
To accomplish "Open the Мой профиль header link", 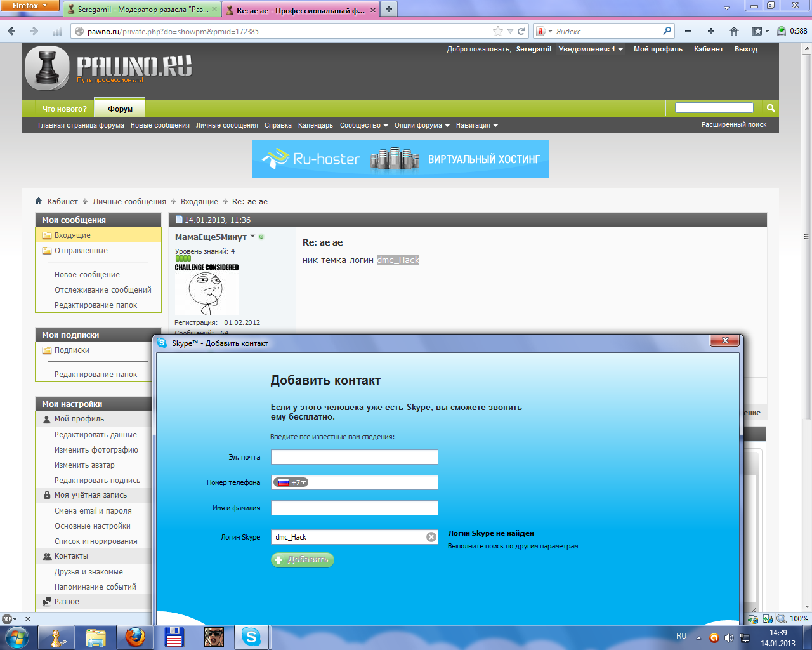I will [x=658, y=49].
